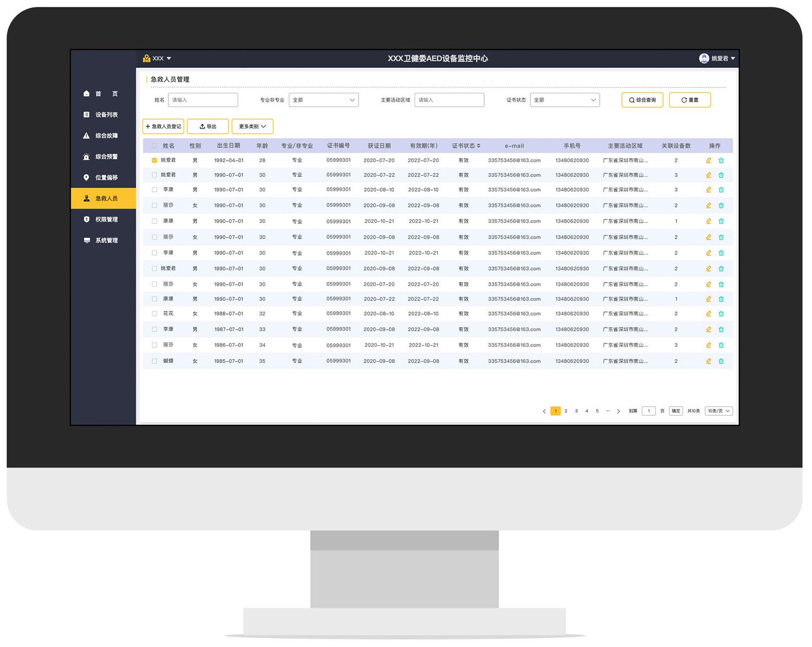Uncheck the 姚爱君 row born 1992-04-01
The image size is (812, 647).
point(155,161)
